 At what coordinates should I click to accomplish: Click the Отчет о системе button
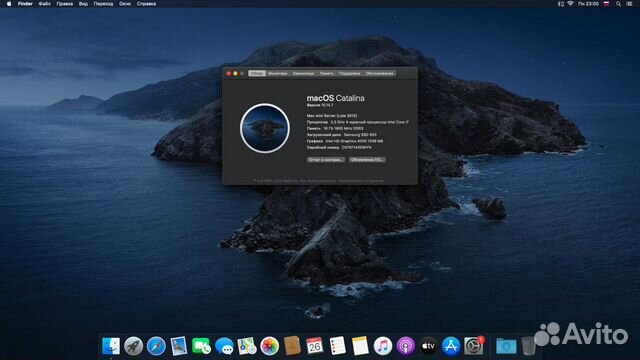point(325,160)
